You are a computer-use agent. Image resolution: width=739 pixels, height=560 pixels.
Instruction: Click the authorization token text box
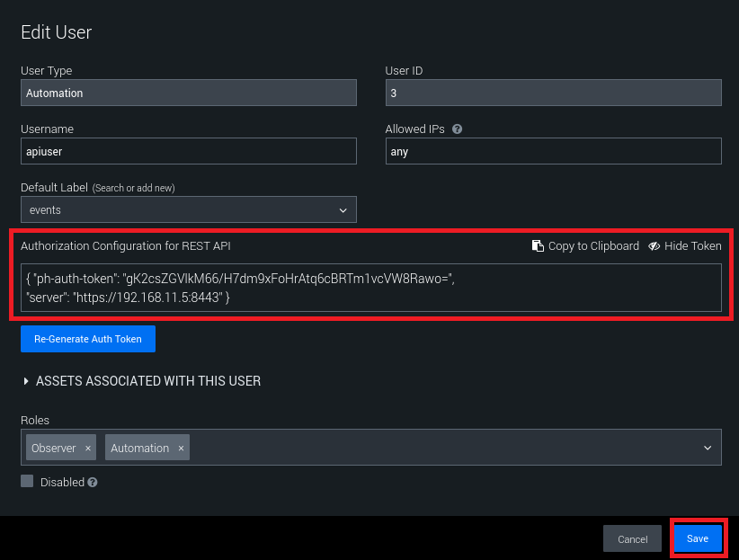click(370, 288)
